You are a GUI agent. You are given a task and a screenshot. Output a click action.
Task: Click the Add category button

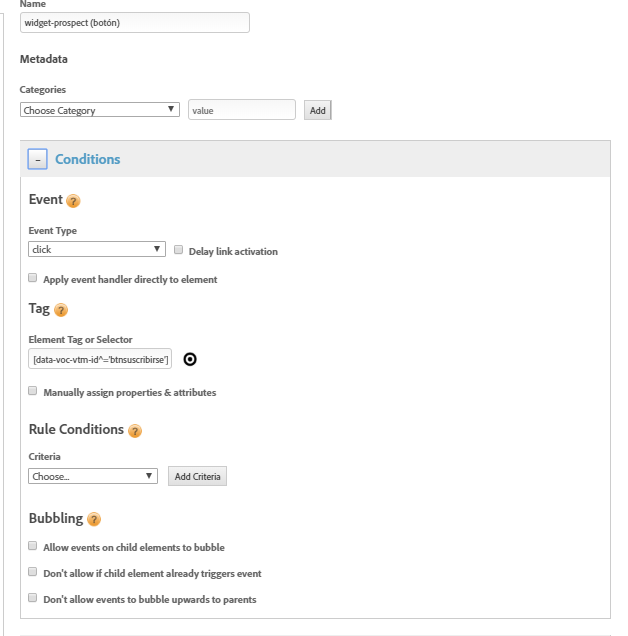[x=317, y=110]
